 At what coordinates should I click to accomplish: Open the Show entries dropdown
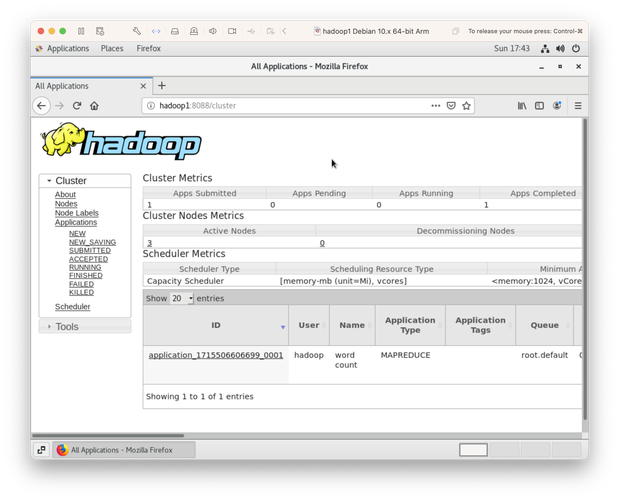click(x=181, y=299)
